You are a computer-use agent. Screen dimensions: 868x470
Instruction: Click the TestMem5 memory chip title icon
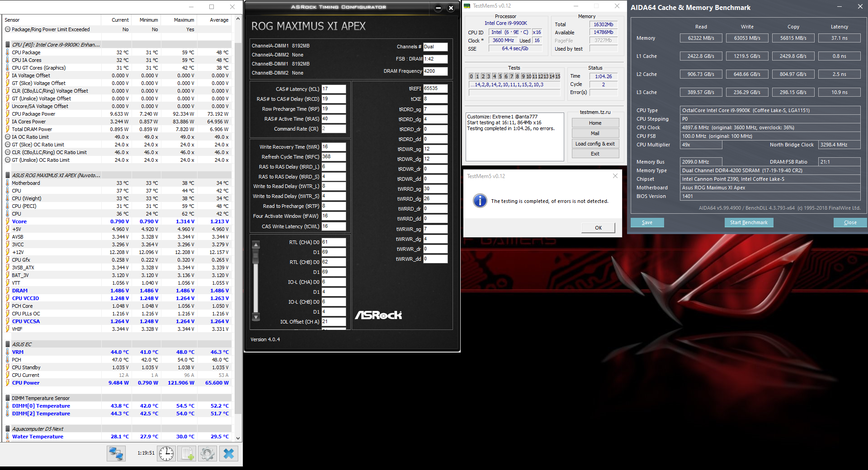pos(467,6)
